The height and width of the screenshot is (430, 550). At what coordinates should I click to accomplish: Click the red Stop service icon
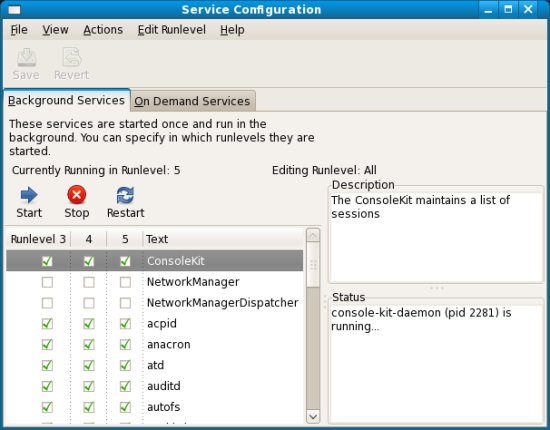[77, 195]
